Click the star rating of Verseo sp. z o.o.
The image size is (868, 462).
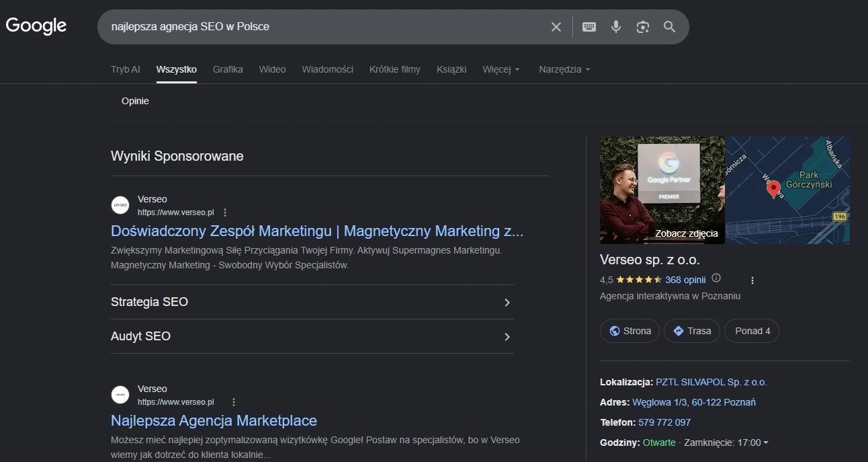(639, 280)
